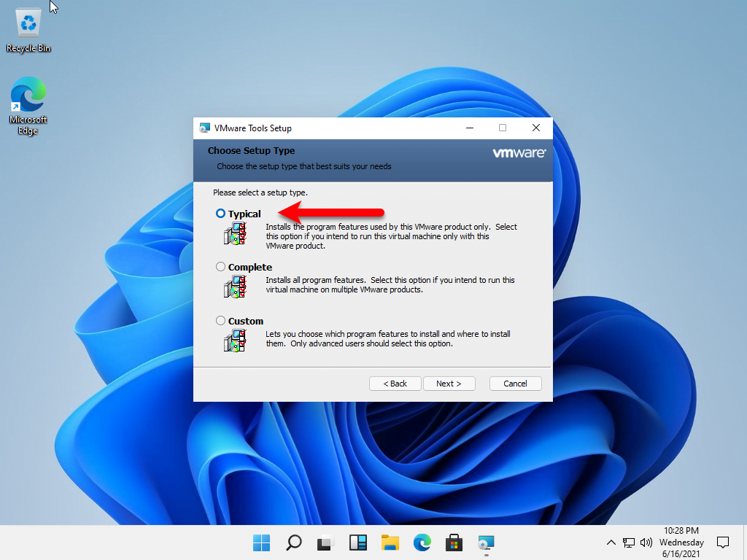747x560 pixels.
Task: Open network status in the system tray
Action: tap(628, 542)
